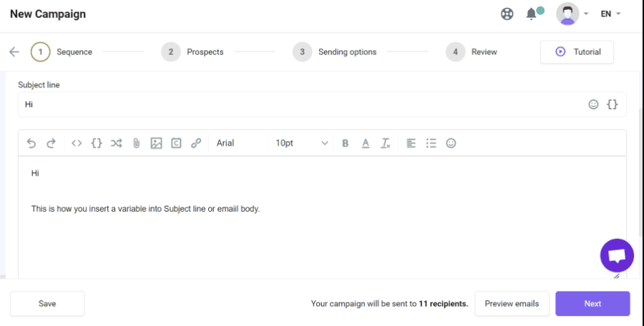Screen dimensions: 644x326
Task: Click the shuffle spintax icon
Action: click(x=116, y=143)
